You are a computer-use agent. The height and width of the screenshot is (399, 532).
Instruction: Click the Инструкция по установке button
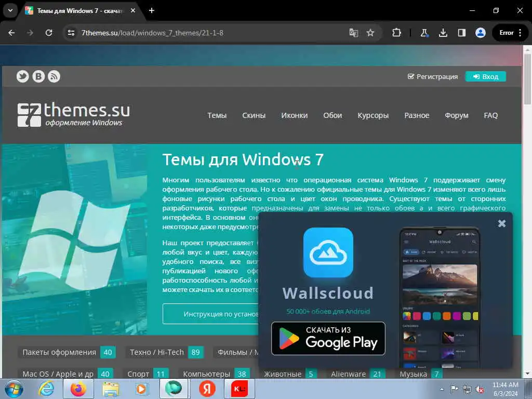point(210,314)
